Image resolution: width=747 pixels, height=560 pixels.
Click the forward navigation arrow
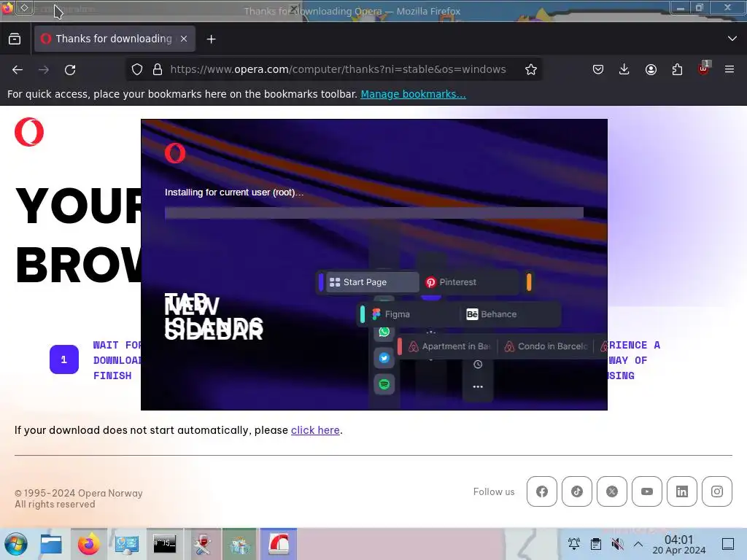[x=44, y=69]
